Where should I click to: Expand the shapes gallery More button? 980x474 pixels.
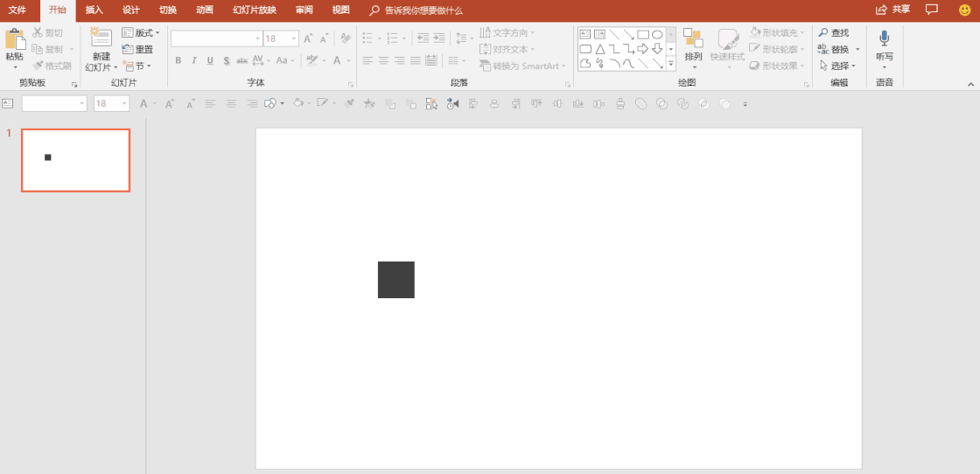(x=671, y=64)
